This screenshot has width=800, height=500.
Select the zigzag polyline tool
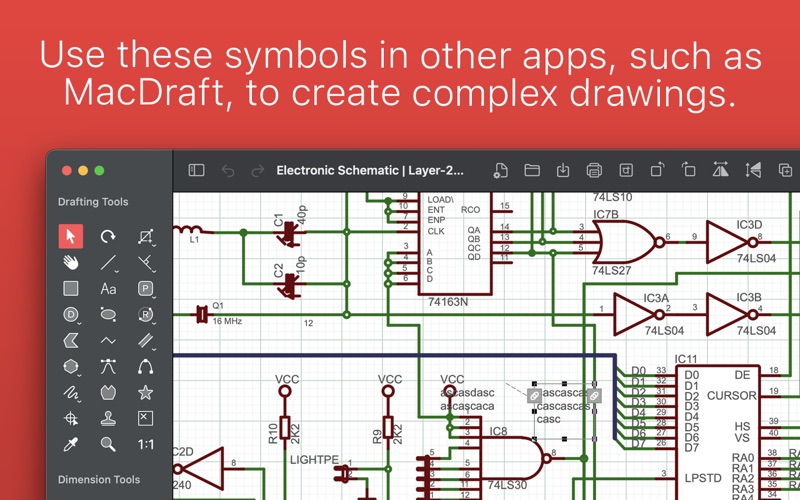point(108,340)
